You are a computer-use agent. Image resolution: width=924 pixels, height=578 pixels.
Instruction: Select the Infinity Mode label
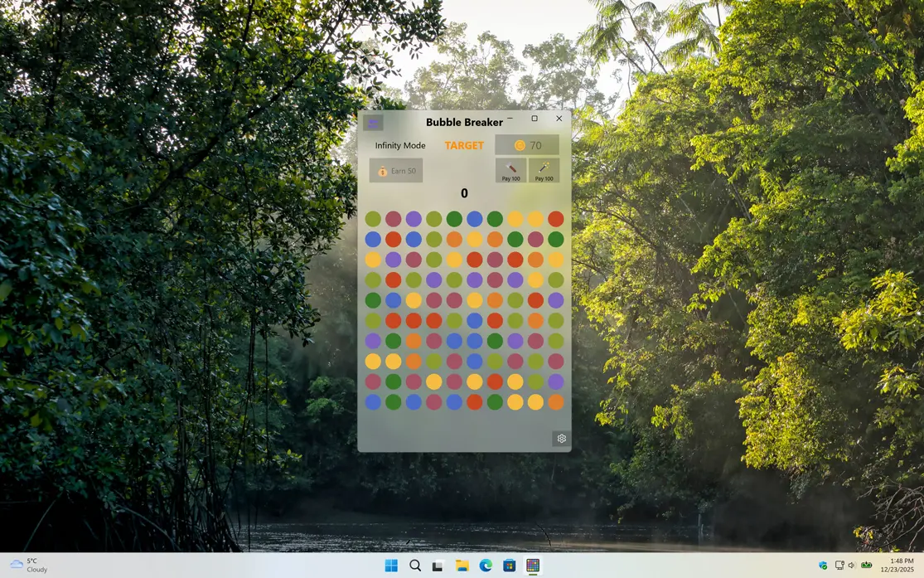pos(399,145)
